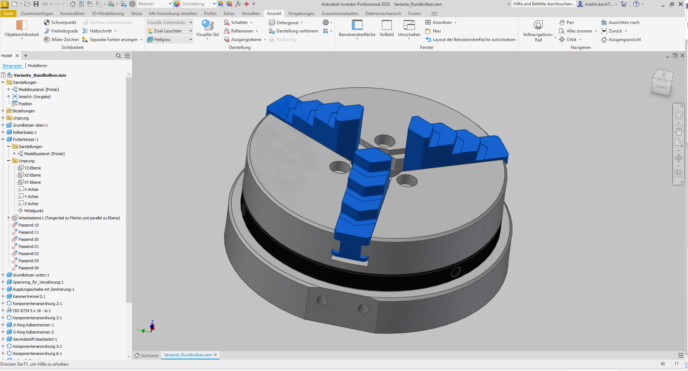Open the Zwei Leuchten lighting dropdown
This screenshot has width=688, height=371.
point(169,31)
